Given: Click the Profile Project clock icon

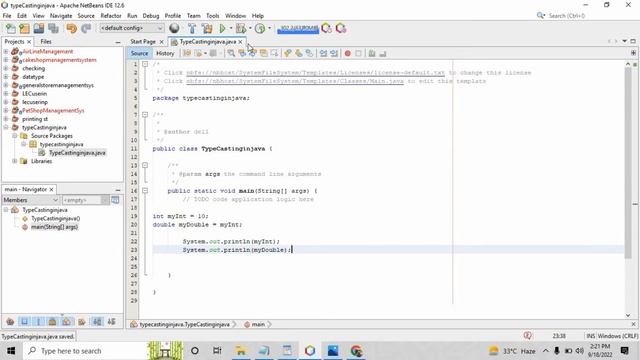Looking at the screenshot, I should (x=260, y=28).
